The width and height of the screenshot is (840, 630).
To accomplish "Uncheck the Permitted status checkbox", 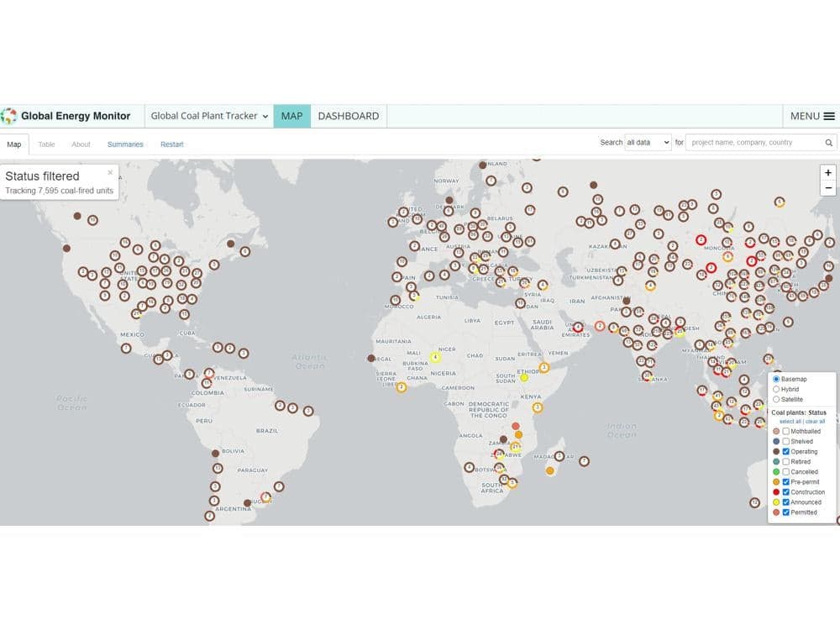I will click(x=786, y=512).
